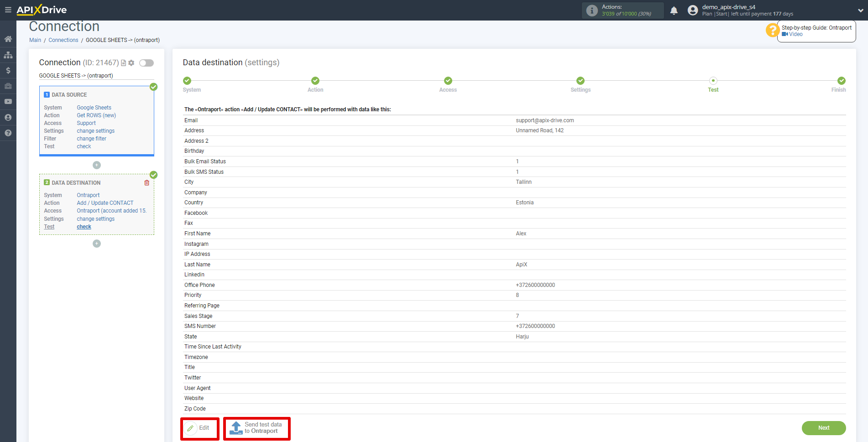The width and height of the screenshot is (868, 442).
Task: Open the help question icon in sidebar
Action: (8, 133)
